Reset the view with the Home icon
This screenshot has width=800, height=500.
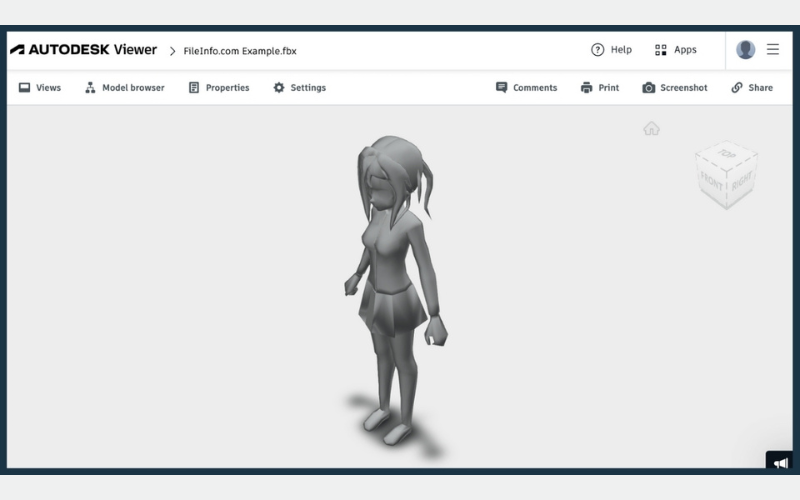pyautogui.click(x=652, y=128)
